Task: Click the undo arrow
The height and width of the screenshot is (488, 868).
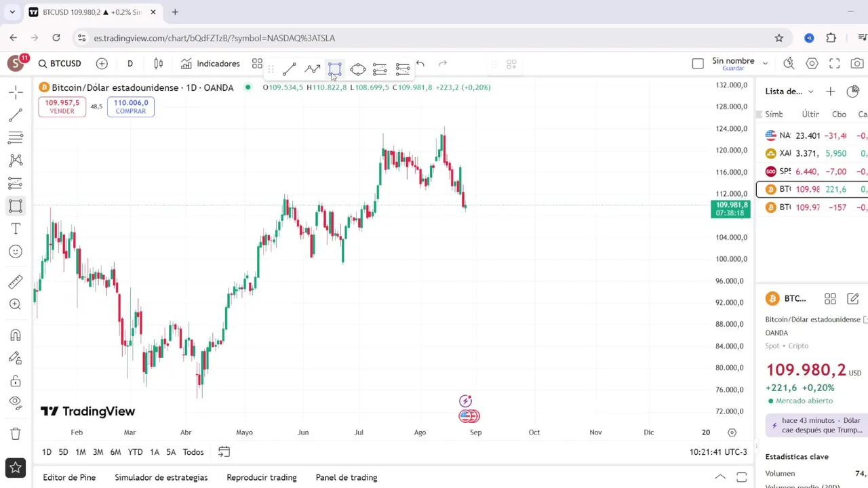Action: pyautogui.click(x=420, y=64)
